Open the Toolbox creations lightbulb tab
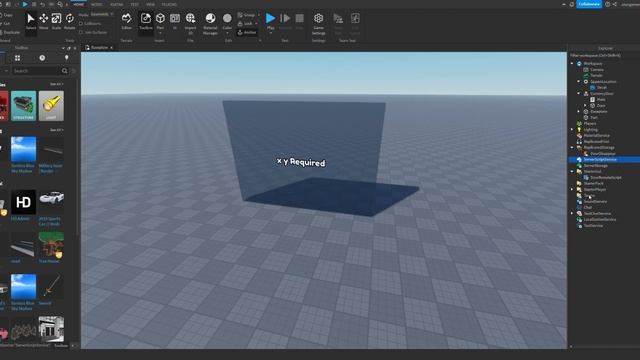The width and height of the screenshot is (640, 360). (x=67, y=58)
